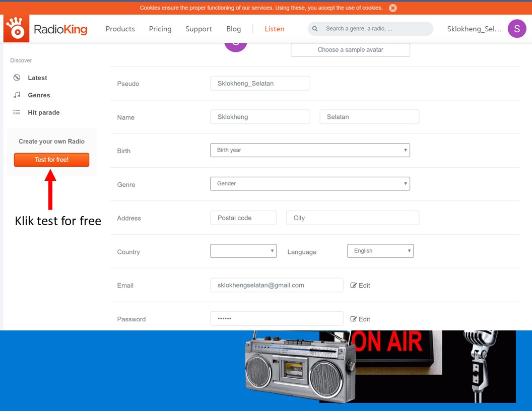Click the Birth row label
The height and width of the screenshot is (411, 532).
[x=124, y=151]
